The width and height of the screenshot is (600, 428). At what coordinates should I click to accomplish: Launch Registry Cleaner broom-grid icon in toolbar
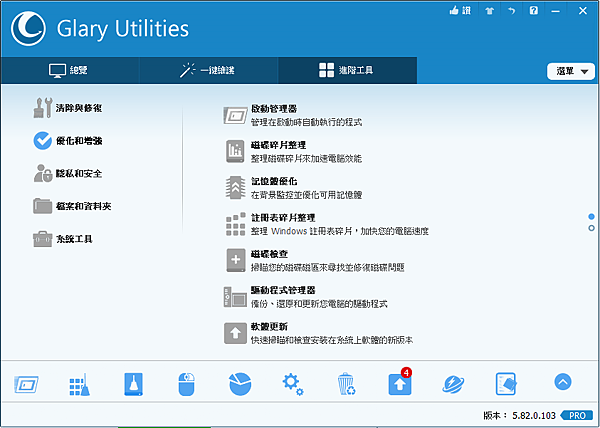pyautogui.click(x=80, y=384)
